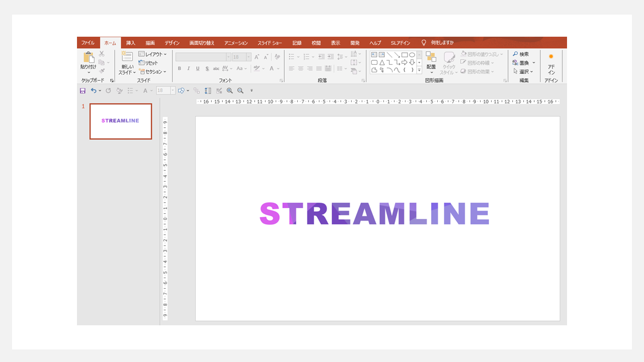Click the Save icon in quick access toolbar

tap(83, 90)
